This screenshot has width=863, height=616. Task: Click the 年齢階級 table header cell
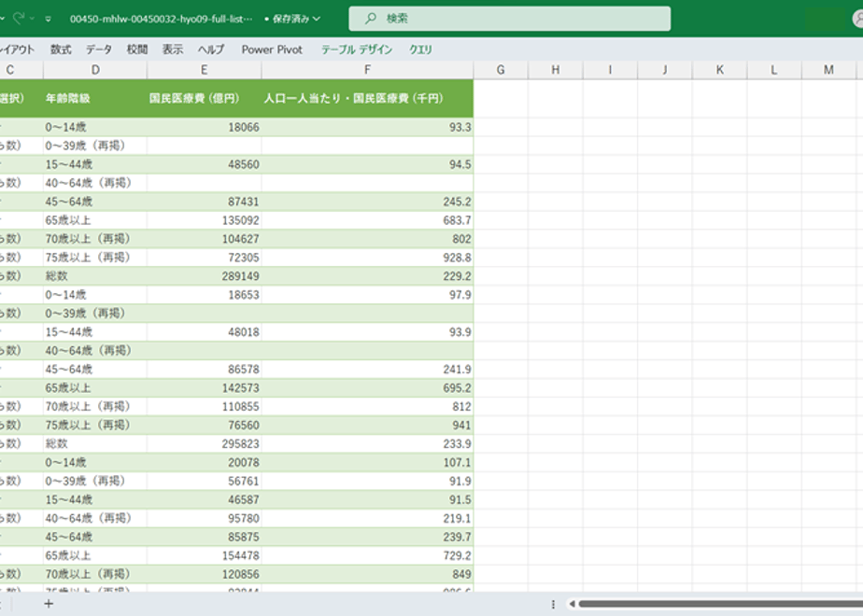pyautogui.click(x=95, y=98)
